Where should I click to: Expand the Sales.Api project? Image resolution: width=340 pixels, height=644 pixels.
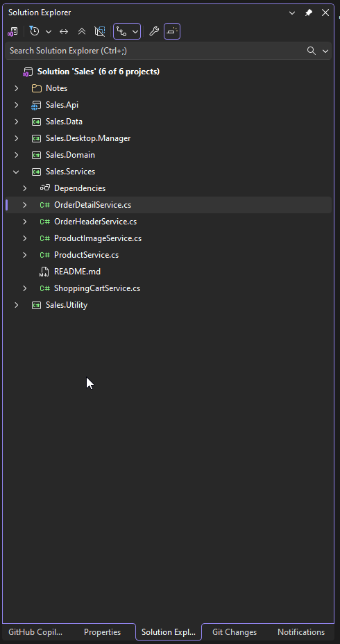16,105
